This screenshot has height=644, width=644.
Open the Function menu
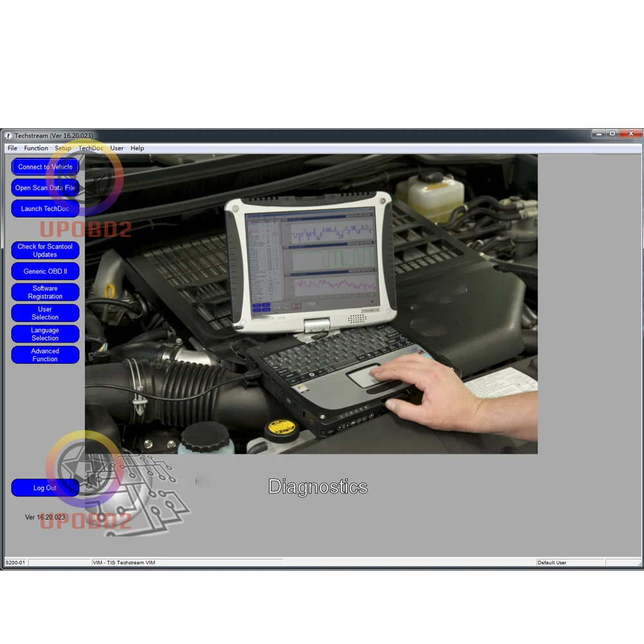[35, 148]
